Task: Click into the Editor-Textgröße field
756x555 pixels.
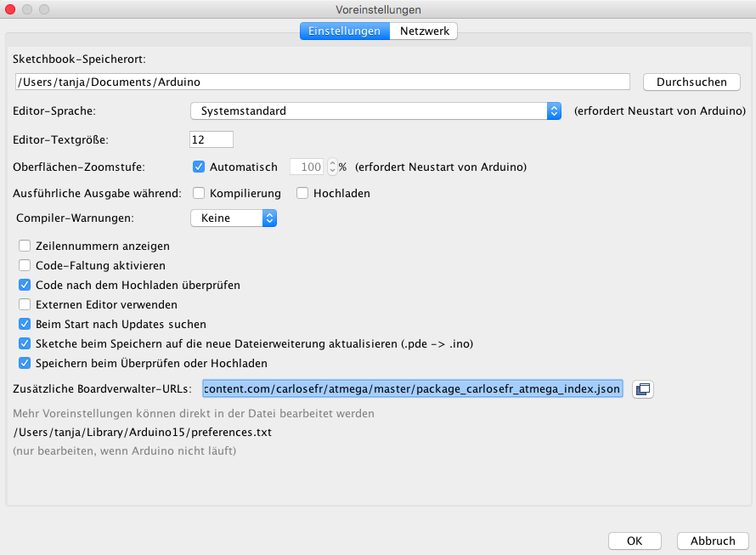Action: coord(212,140)
